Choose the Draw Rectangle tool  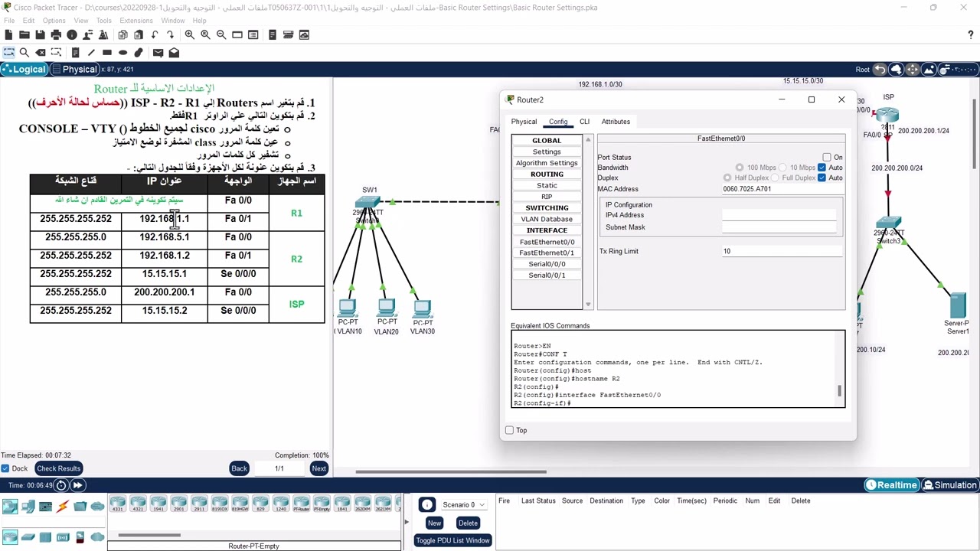[x=107, y=52]
